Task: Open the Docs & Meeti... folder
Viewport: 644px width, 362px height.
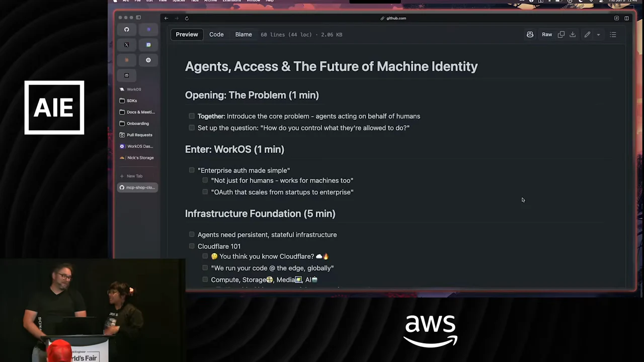Action: (x=137, y=112)
